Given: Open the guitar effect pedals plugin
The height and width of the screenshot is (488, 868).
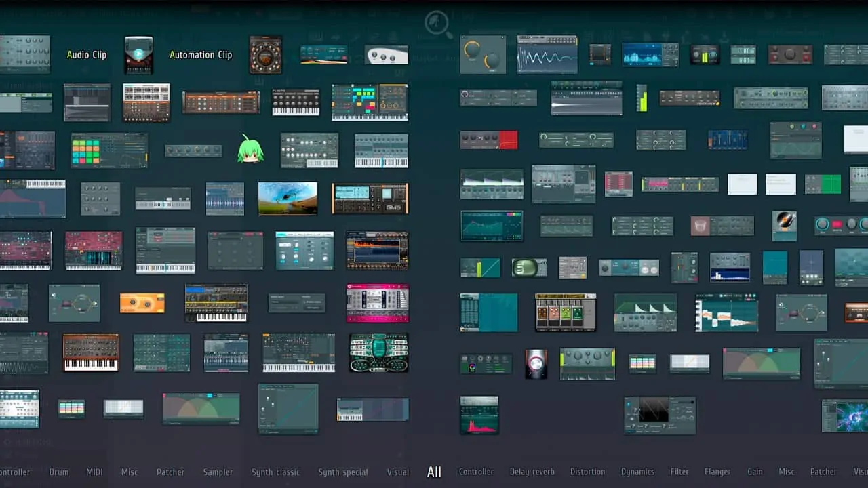Looking at the screenshot, I should click(x=566, y=312).
